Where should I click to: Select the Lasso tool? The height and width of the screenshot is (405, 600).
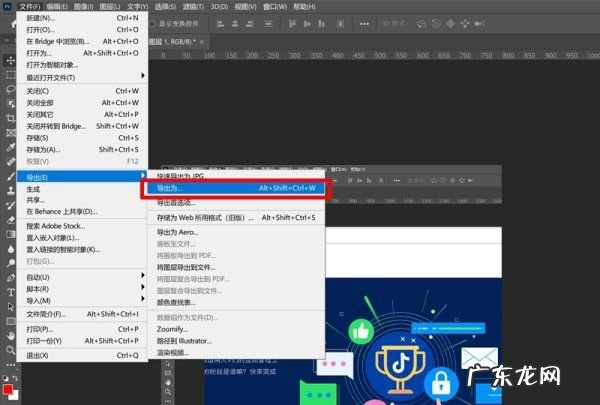point(11,89)
